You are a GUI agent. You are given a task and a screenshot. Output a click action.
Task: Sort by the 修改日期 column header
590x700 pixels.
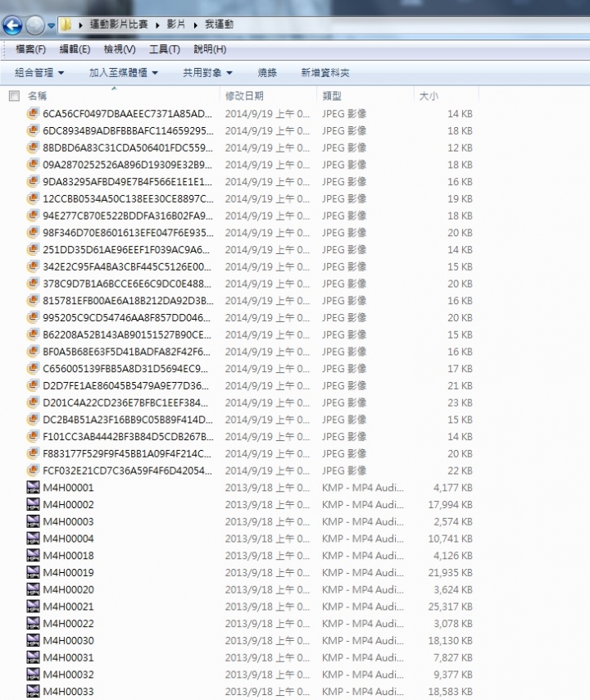[244, 96]
